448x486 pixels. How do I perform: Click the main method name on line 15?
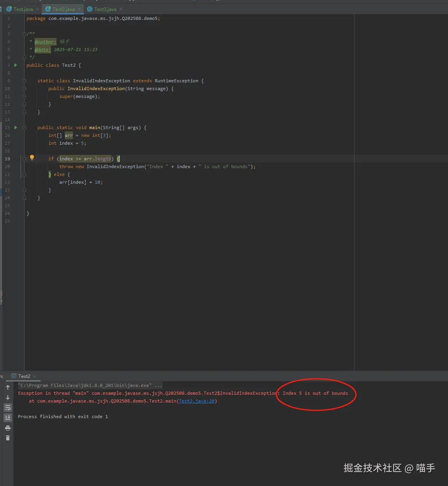95,128
